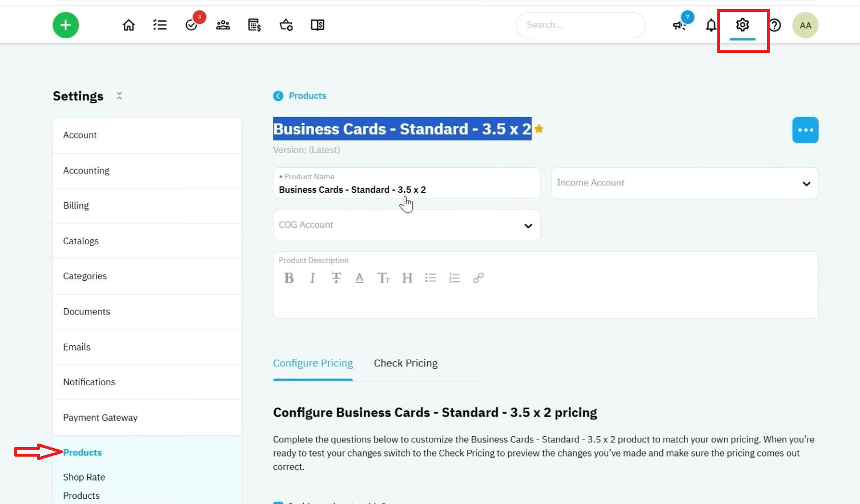Viewport: 860px width, 504px height.
Task: Open the settings gear icon
Action: 742,25
